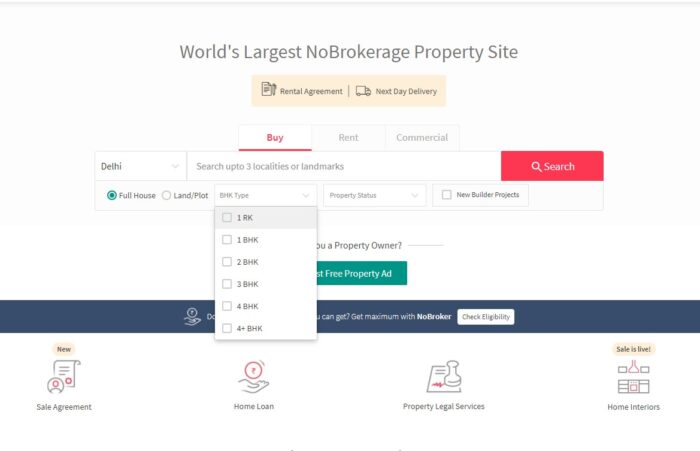The width and height of the screenshot is (700, 451).
Task: Click the Sale is live! badge
Action: pos(633,349)
